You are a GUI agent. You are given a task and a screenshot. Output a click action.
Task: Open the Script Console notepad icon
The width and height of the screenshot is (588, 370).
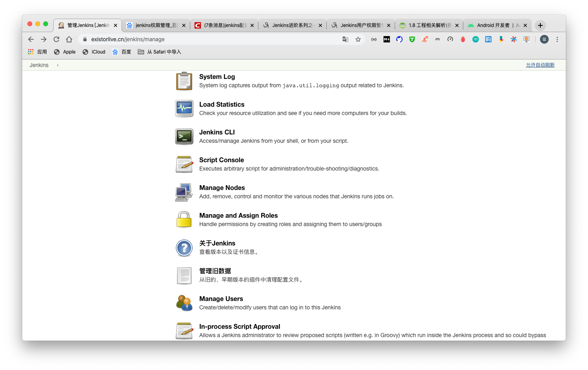click(x=184, y=164)
